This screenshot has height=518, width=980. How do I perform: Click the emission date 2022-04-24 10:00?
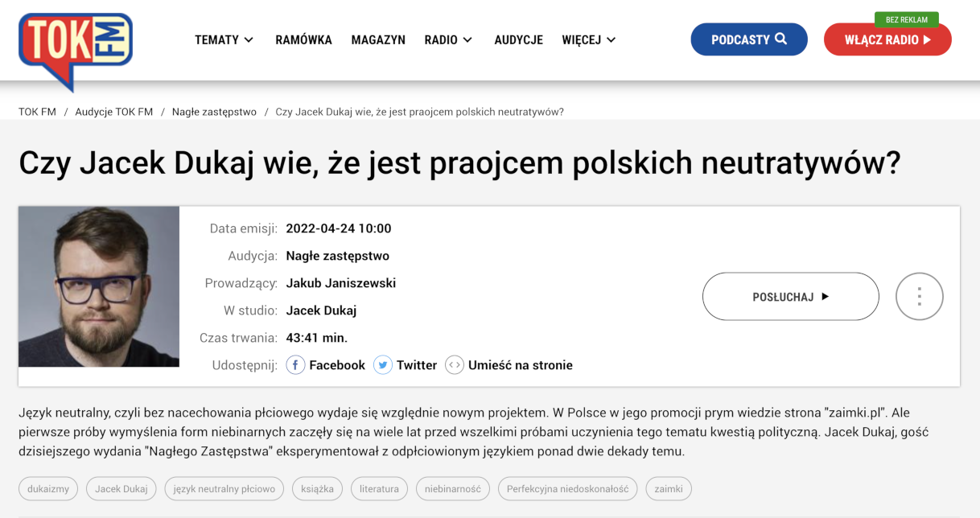[x=339, y=228]
